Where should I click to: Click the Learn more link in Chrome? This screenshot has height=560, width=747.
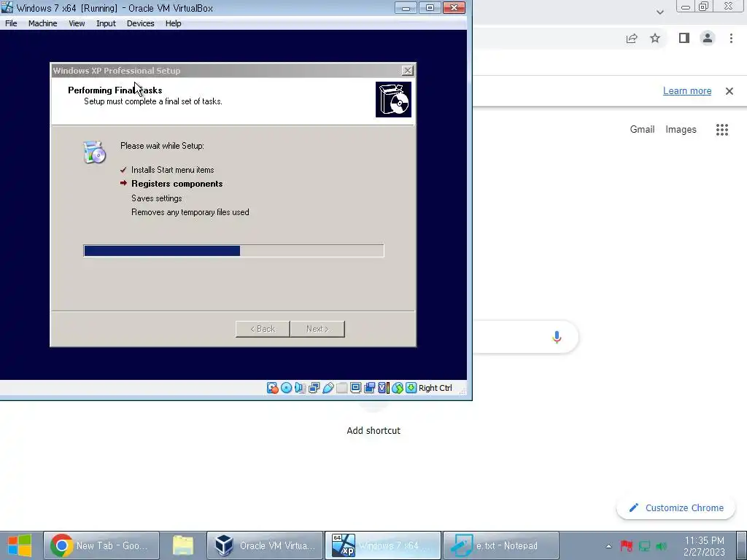point(687,91)
